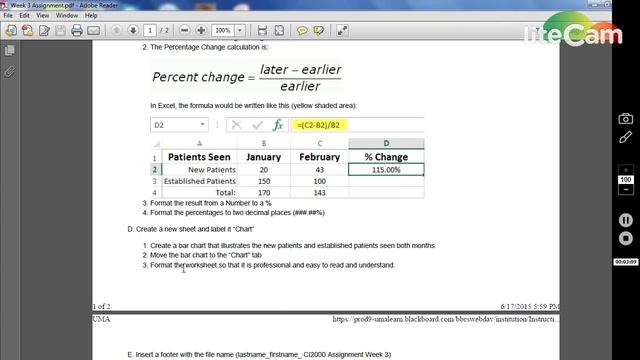The height and width of the screenshot is (360, 640).
Task: Print the document with the printer icon
Action: [x=77, y=31]
